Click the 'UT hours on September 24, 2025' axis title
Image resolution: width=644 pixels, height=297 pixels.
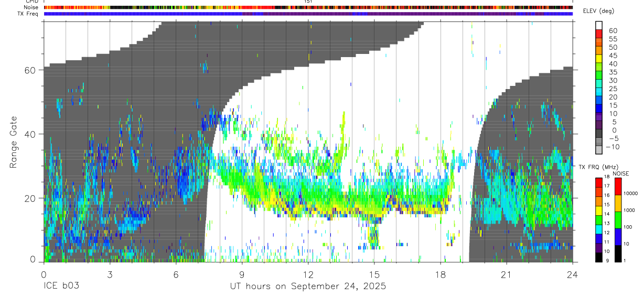pyautogui.click(x=308, y=287)
